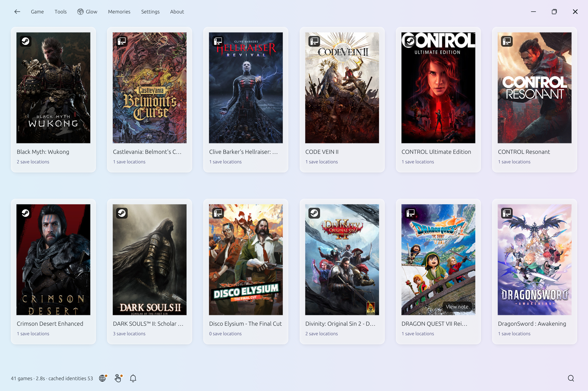This screenshot has width=588, height=391.
Task: Click the PC source icon on Disco Elysium
Action: (218, 213)
